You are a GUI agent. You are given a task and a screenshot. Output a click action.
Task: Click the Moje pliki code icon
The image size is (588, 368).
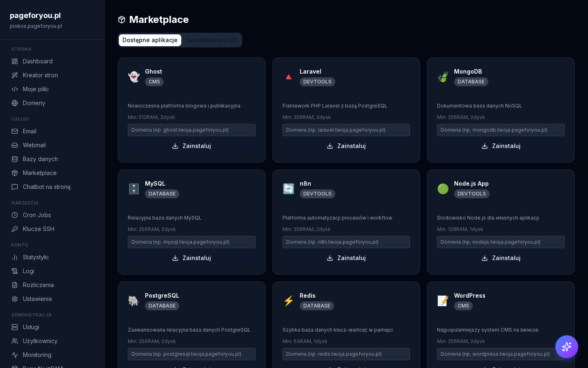(x=15, y=89)
